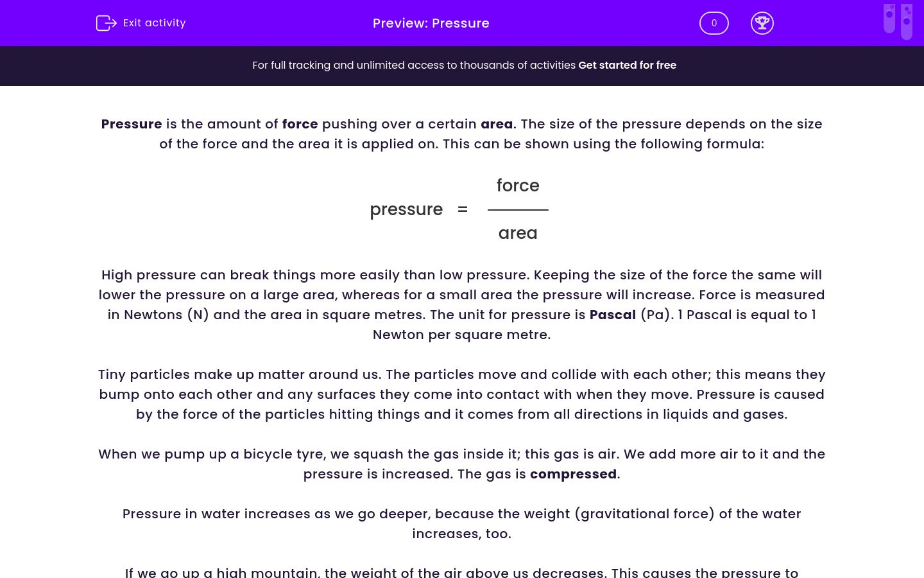Click the star inside the trophy icon
Image resolution: width=924 pixels, height=578 pixels.
(x=762, y=21)
